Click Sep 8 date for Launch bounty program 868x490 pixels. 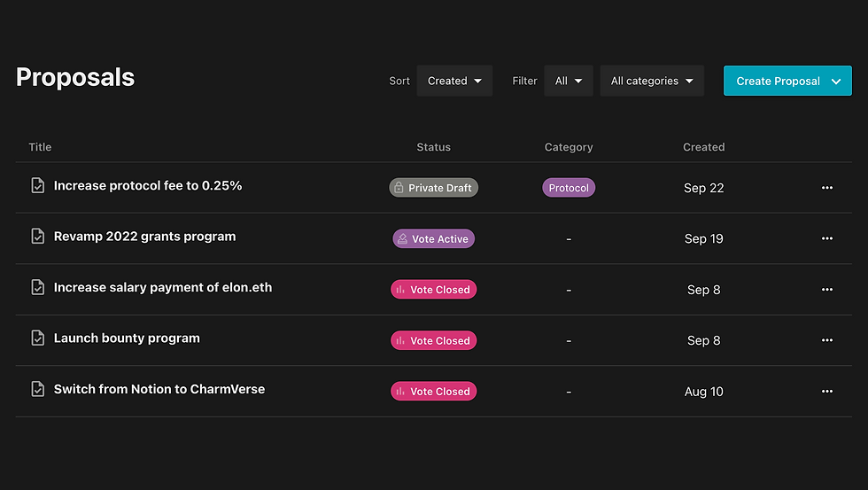click(x=703, y=340)
